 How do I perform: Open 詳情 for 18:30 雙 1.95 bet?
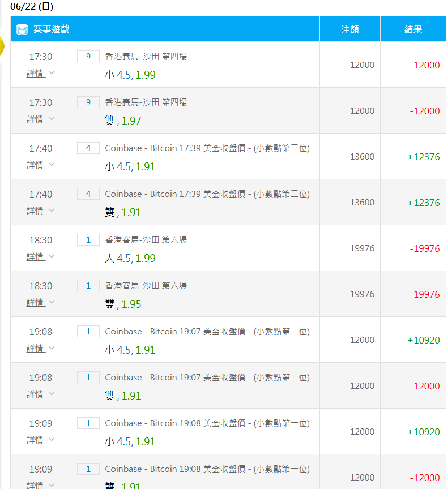[x=36, y=303]
